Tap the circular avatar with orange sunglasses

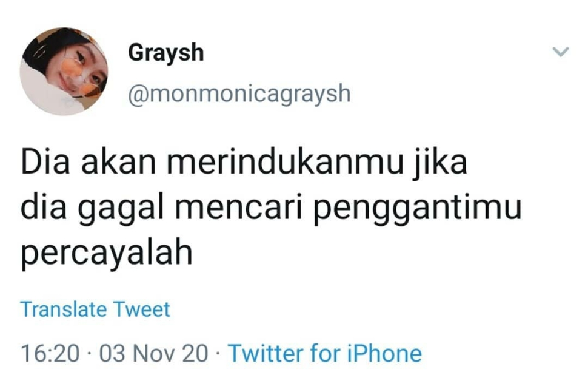(64, 71)
